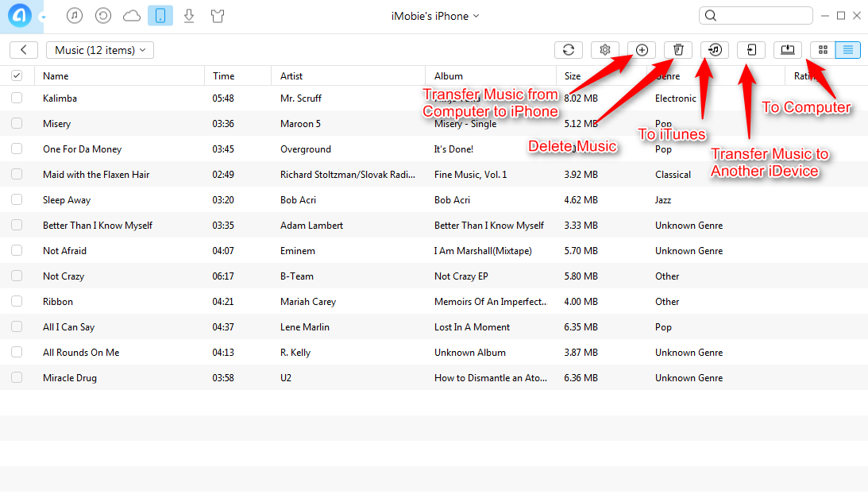The width and height of the screenshot is (868, 498).
Task: Click the Adam Lambert artist cell
Action: [311, 226]
